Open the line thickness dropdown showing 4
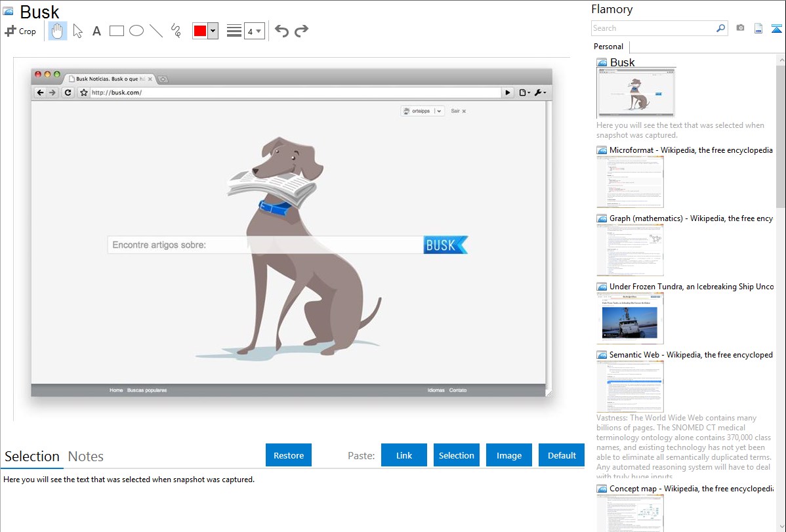This screenshot has width=786, height=532. tap(254, 31)
